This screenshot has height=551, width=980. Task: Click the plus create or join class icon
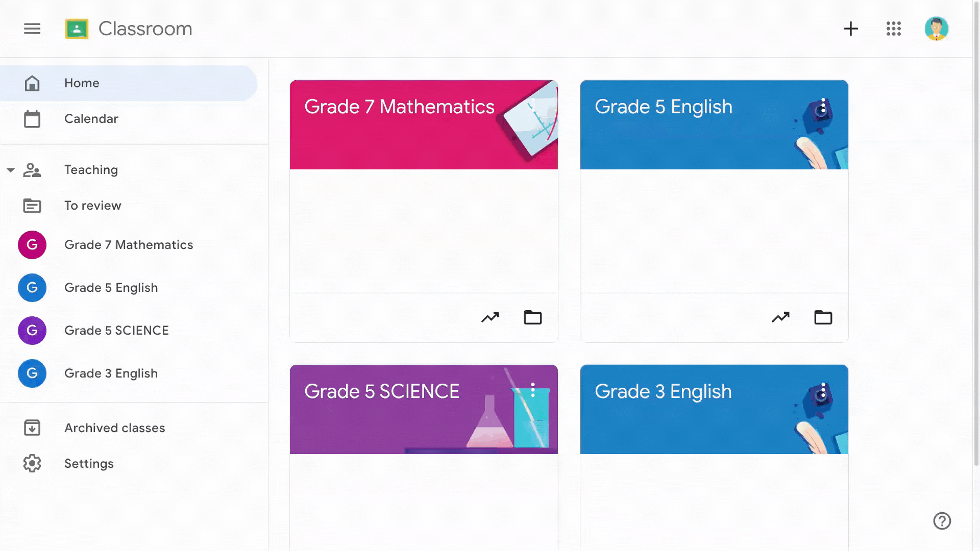[x=850, y=29]
